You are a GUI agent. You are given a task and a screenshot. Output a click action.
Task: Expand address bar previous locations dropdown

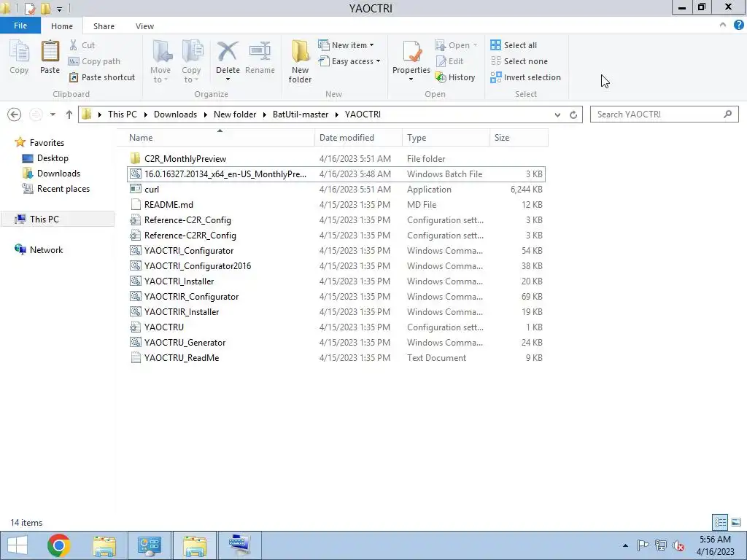(x=557, y=114)
